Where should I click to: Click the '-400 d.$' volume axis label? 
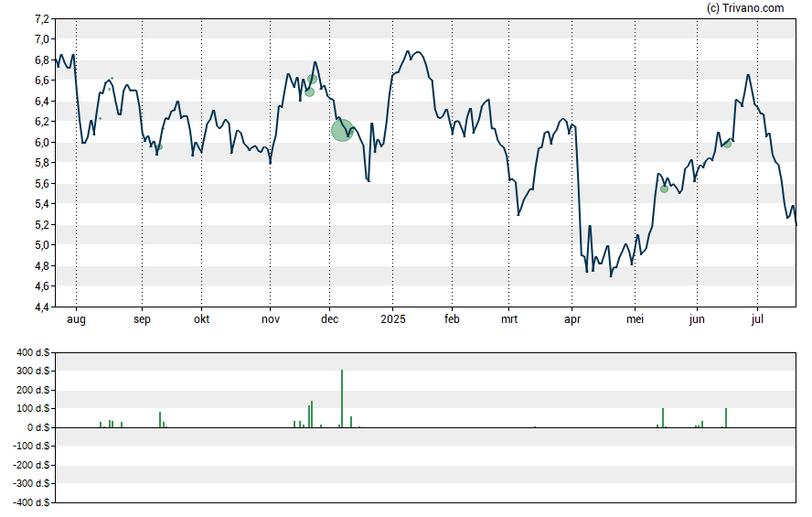point(31,502)
